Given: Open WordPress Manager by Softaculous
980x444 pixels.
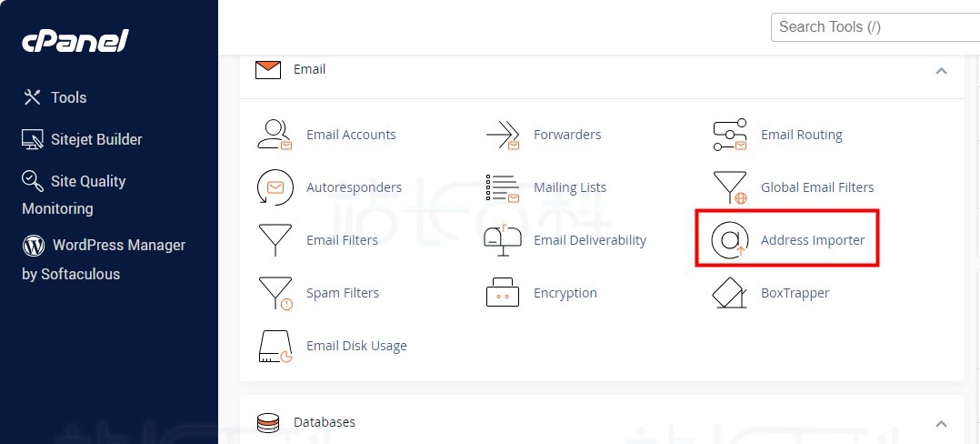Looking at the screenshot, I should click(104, 259).
